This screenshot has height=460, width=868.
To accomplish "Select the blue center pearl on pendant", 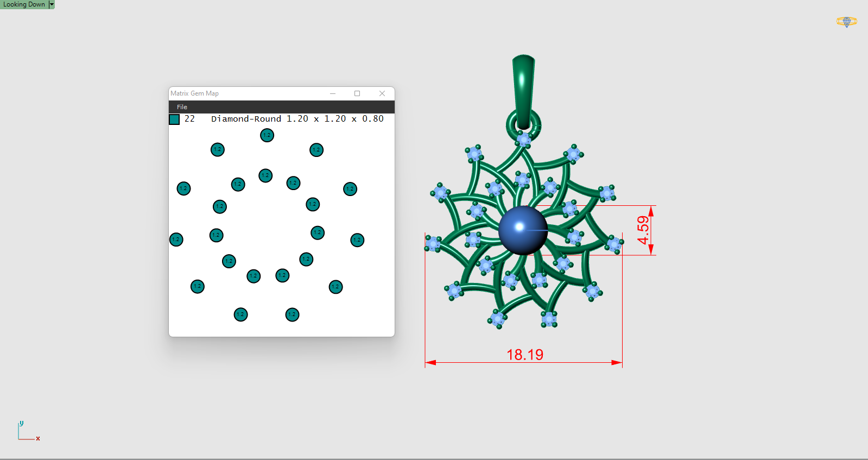I will pos(523,230).
